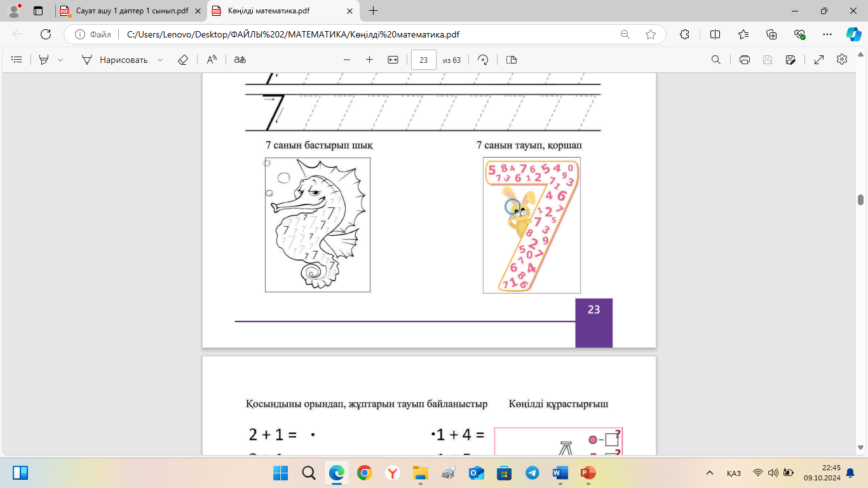Expand the Нарисовать pen options dropdown
Viewport: 868px width, 488px height.
pos(160,60)
